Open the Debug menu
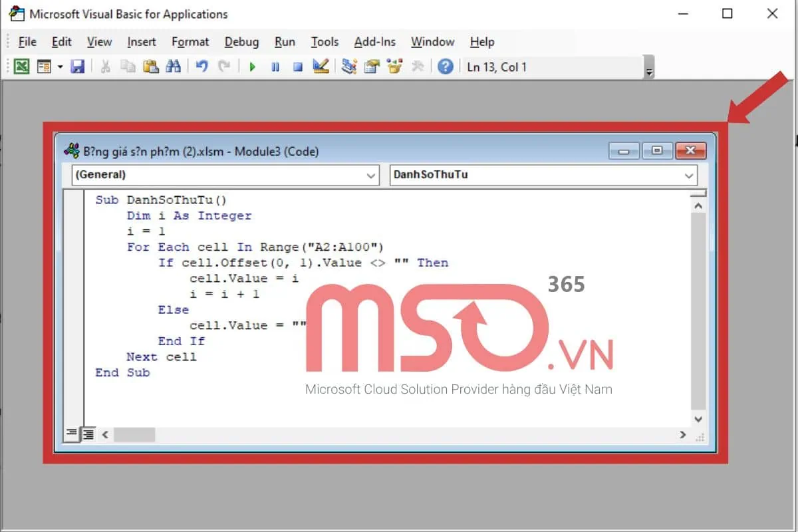 pyautogui.click(x=241, y=42)
